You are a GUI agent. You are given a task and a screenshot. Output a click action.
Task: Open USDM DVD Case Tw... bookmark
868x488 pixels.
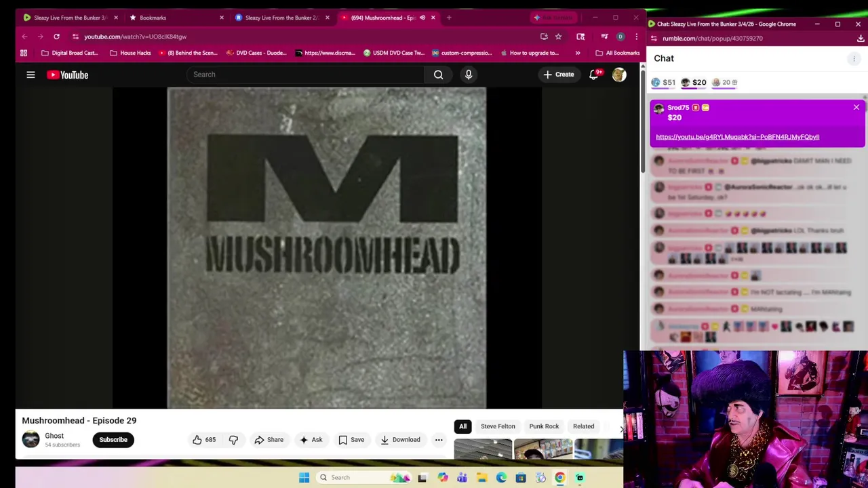(x=393, y=53)
